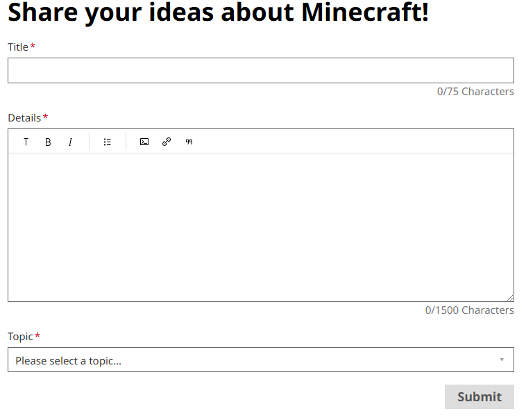526x420 pixels.
Task: Toggle bold formatting in the Details editor
Action: coord(48,142)
